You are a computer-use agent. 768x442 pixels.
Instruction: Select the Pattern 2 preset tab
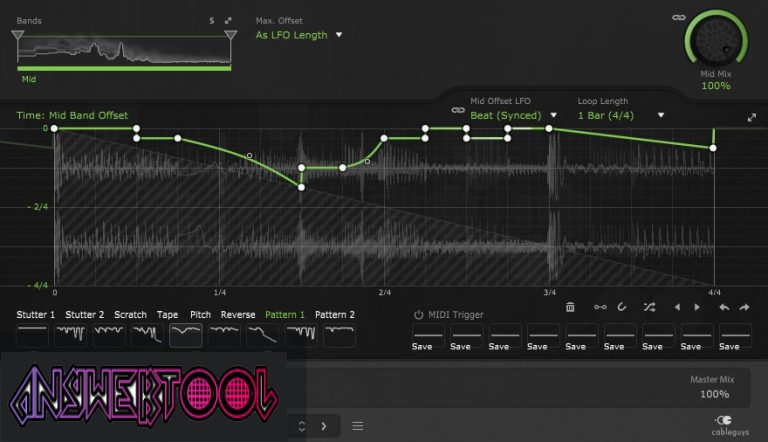[x=335, y=315]
